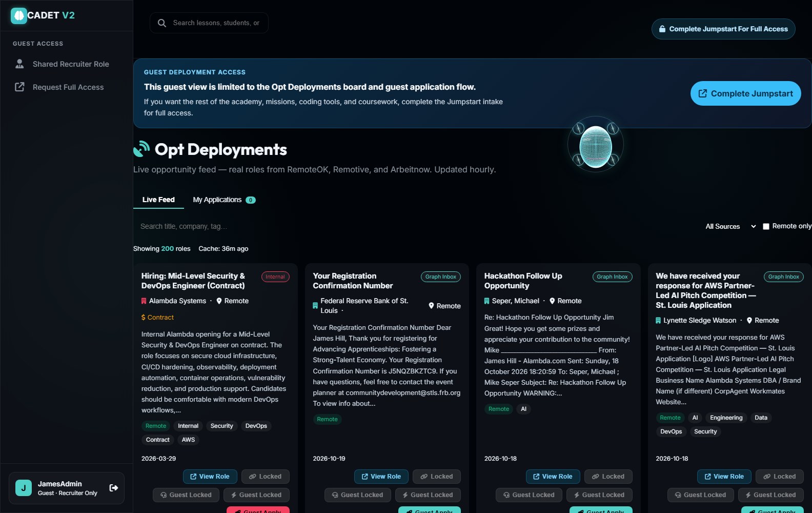Click the Cache: 36m ago text
The width and height of the screenshot is (812, 513).
click(x=224, y=249)
